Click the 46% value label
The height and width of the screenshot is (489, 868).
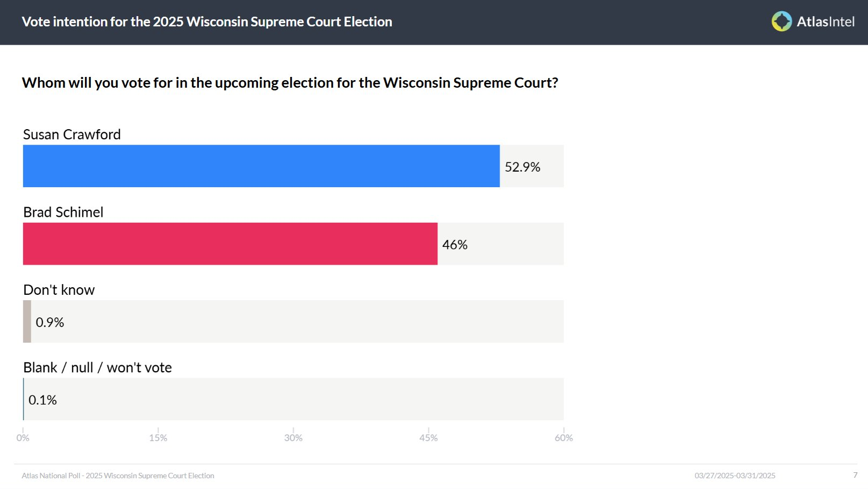455,245
